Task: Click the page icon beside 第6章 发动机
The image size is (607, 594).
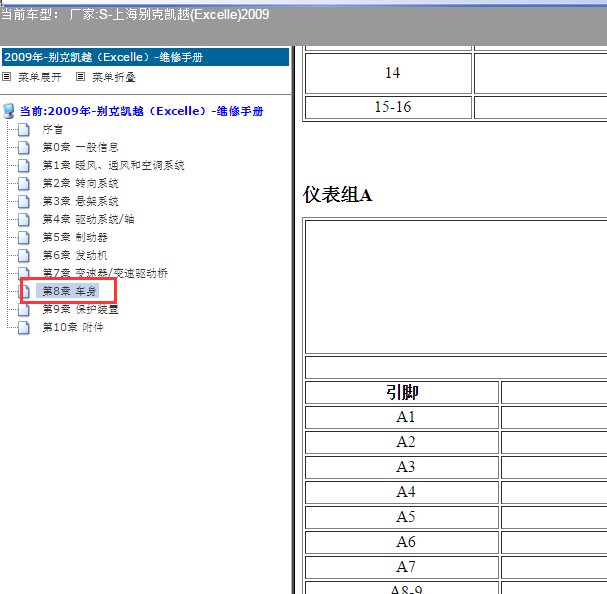Action: tap(24, 256)
